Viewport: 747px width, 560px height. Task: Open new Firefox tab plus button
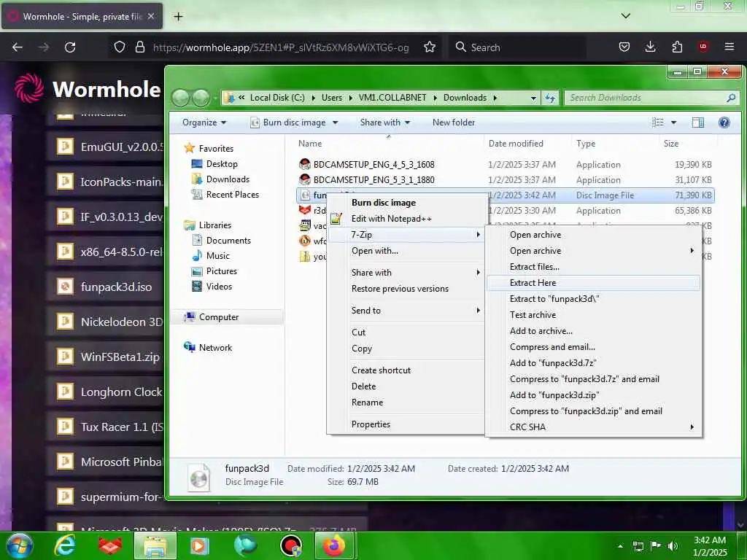[x=178, y=17]
